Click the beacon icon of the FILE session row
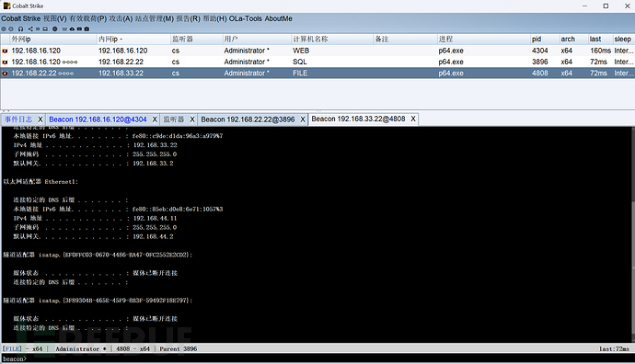The image size is (635, 364). pyautogui.click(x=5, y=74)
